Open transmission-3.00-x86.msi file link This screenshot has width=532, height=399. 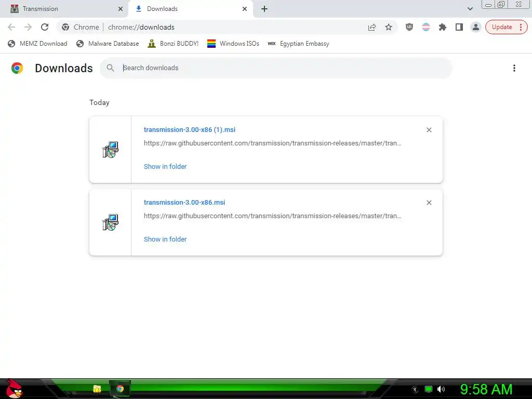click(x=184, y=202)
